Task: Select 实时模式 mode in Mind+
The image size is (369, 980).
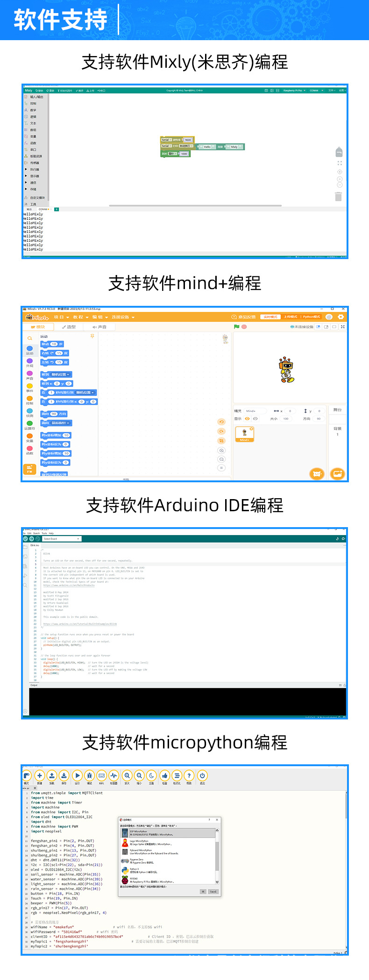Action: pyautogui.click(x=270, y=317)
